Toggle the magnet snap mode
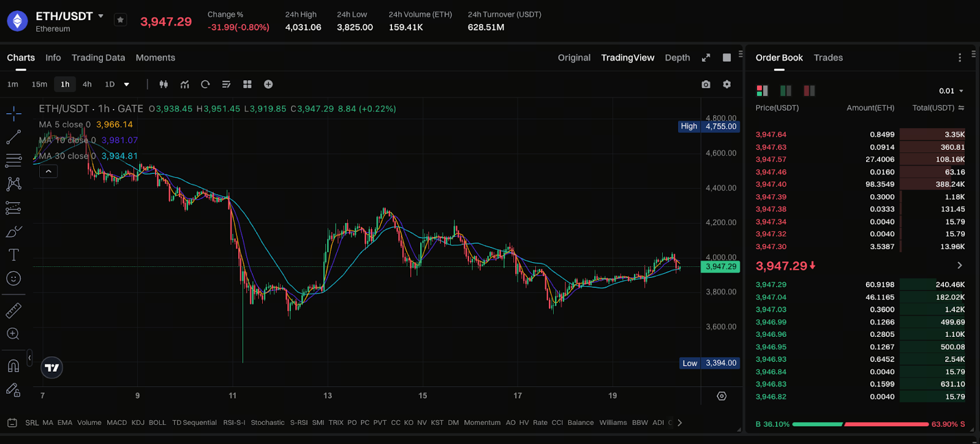980x444 pixels. point(13,366)
